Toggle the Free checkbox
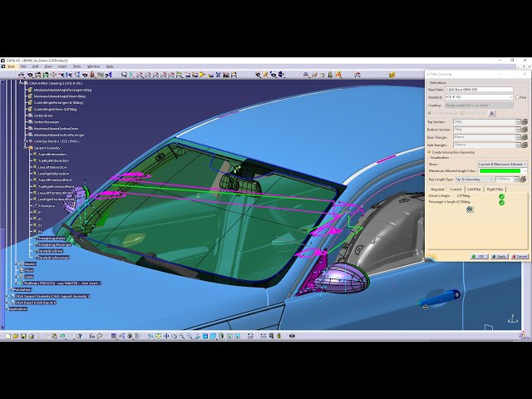 517,97
